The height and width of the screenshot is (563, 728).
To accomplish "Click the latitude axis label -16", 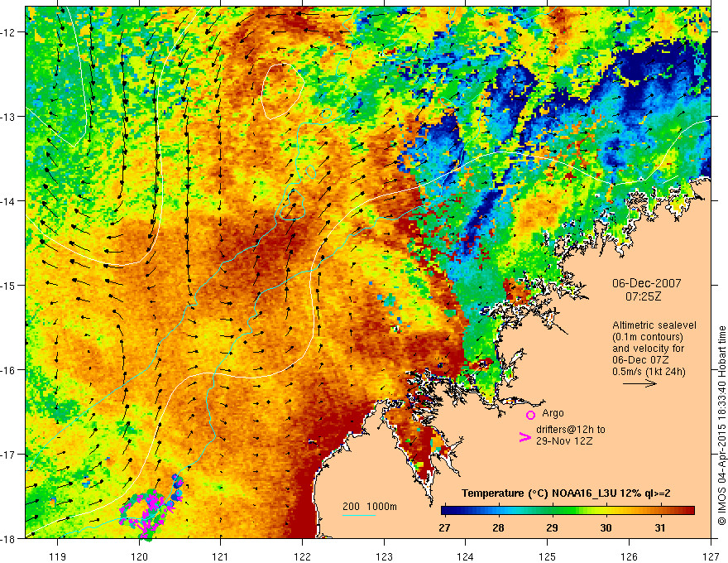I will pos(9,370).
